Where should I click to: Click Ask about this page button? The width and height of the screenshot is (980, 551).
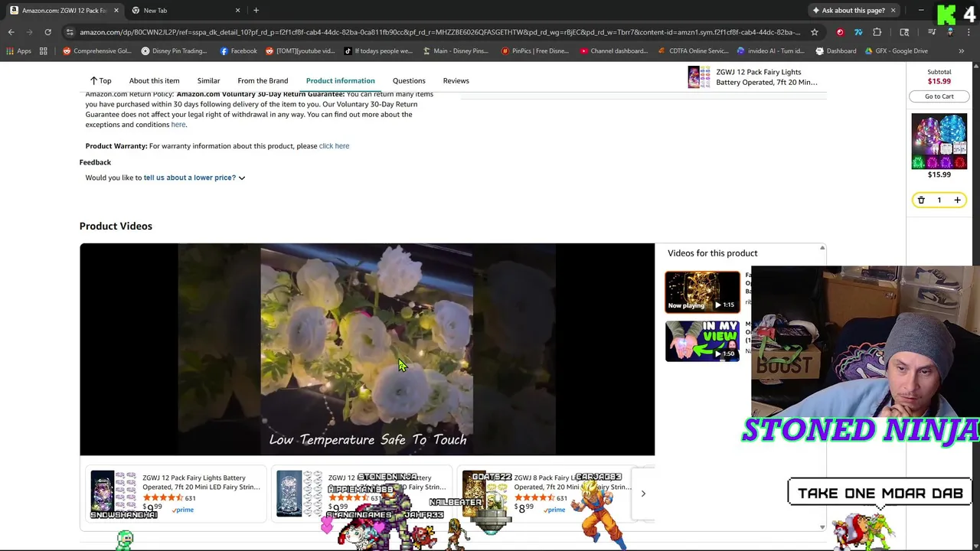click(848, 10)
